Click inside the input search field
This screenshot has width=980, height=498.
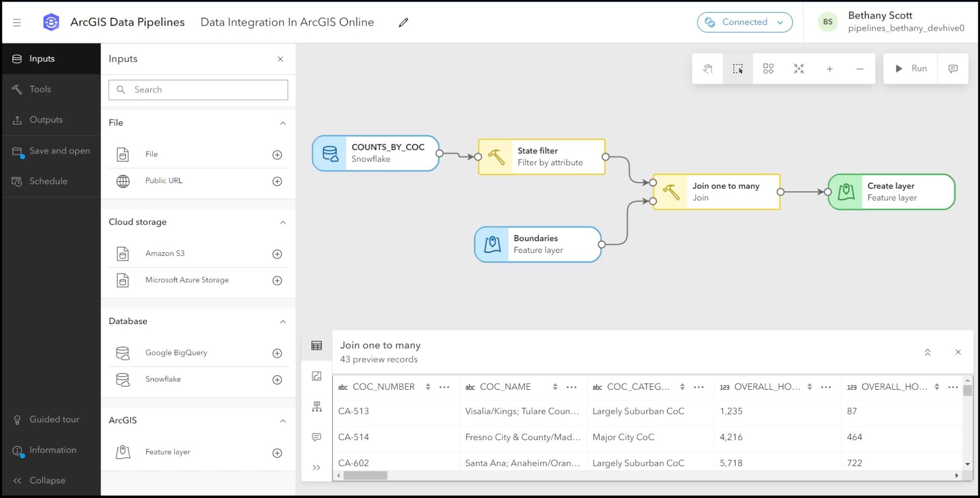click(x=198, y=90)
